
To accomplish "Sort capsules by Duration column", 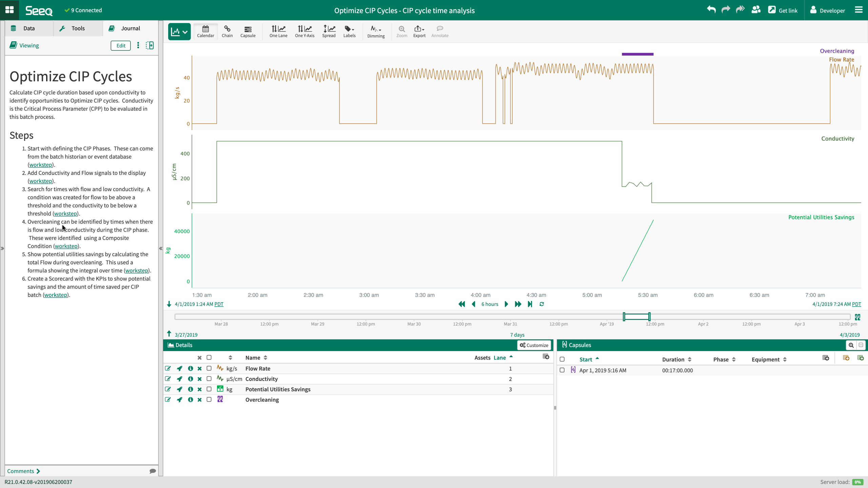I will click(677, 359).
